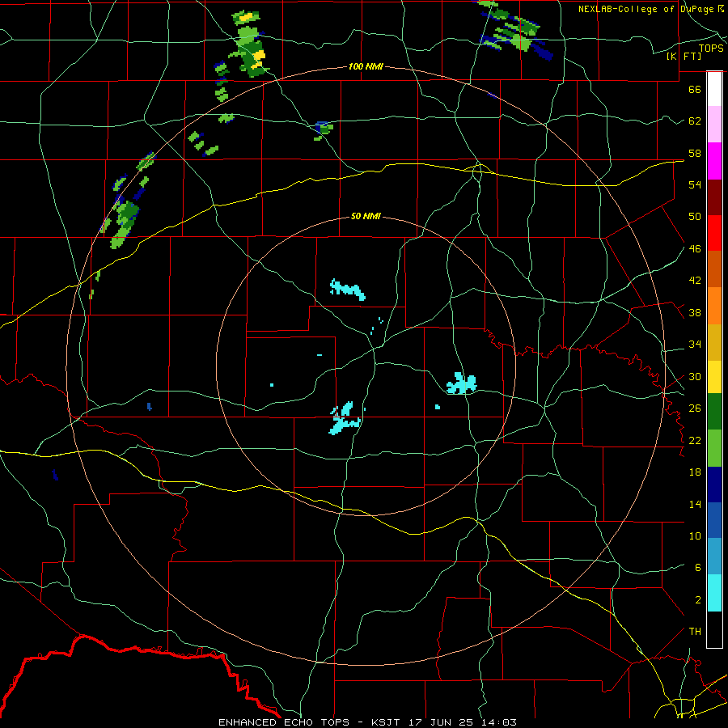
Task: Click the 18 value on the scale
Action: tap(695, 472)
